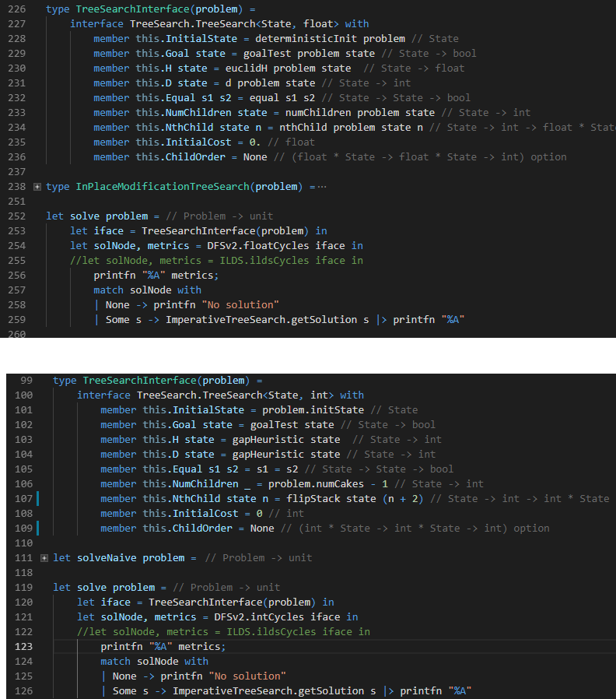Expand the folded solveNaive function block

pyautogui.click(x=44, y=558)
